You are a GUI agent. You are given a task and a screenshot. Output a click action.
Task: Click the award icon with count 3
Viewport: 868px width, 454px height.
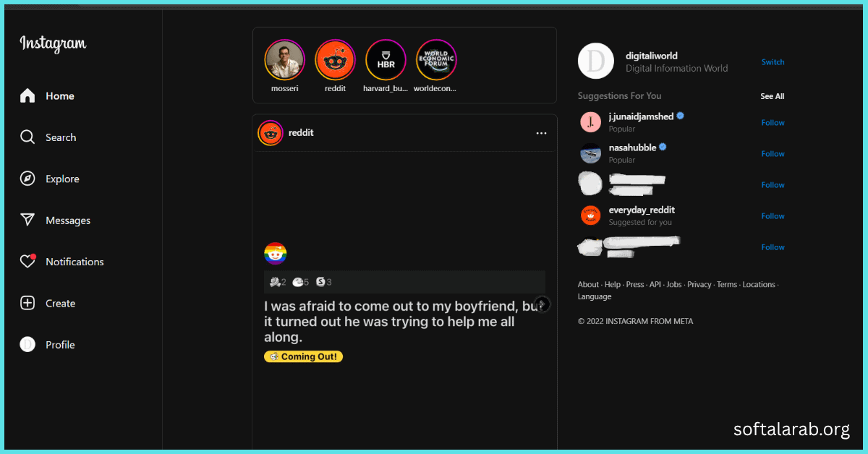(x=320, y=282)
